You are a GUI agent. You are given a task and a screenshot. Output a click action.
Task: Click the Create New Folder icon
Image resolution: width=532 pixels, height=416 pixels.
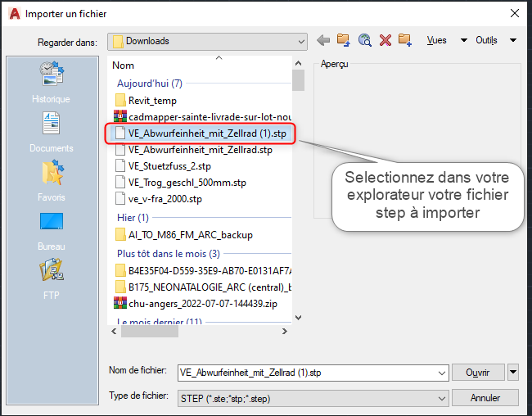click(404, 40)
